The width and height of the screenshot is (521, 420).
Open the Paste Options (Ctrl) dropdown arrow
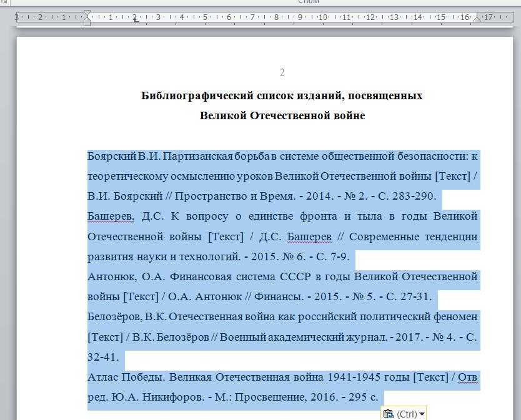point(423,414)
